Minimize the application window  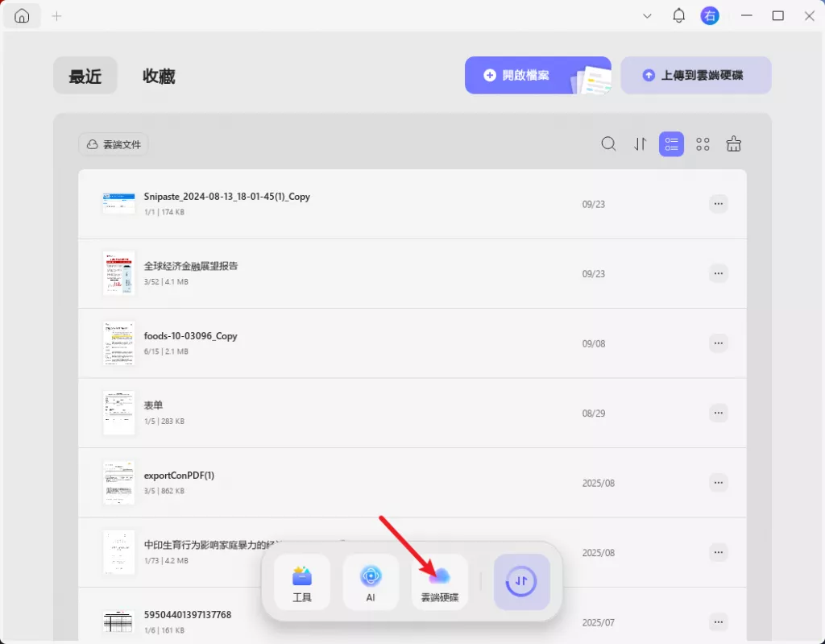coord(746,16)
